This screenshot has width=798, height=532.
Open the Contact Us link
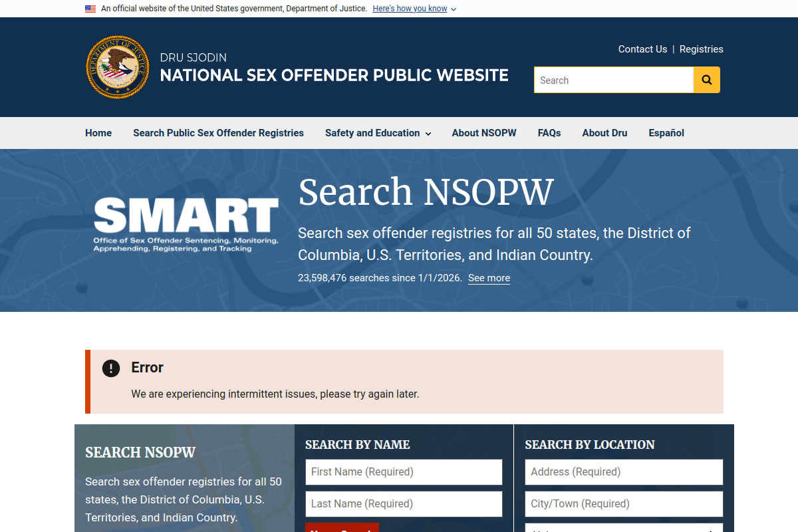pyautogui.click(x=642, y=49)
